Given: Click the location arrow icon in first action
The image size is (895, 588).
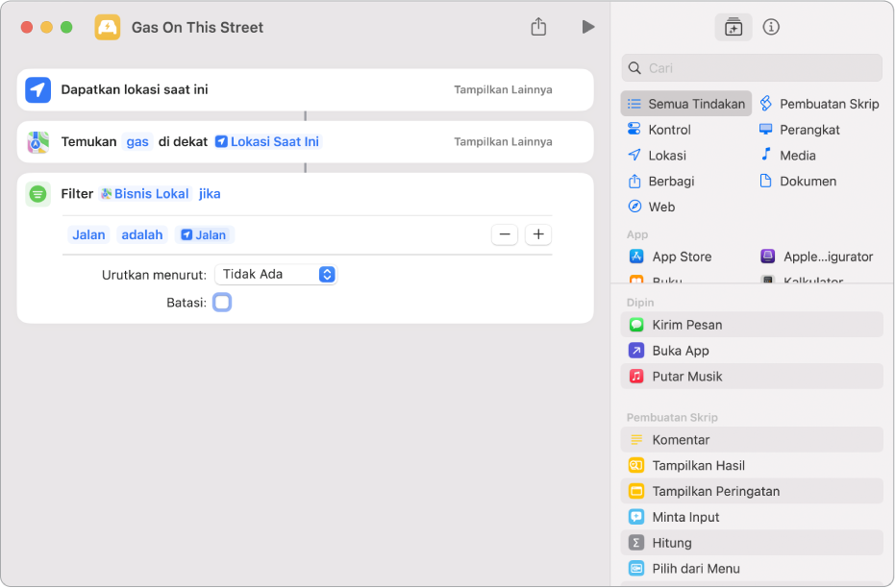Looking at the screenshot, I should pos(37,89).
